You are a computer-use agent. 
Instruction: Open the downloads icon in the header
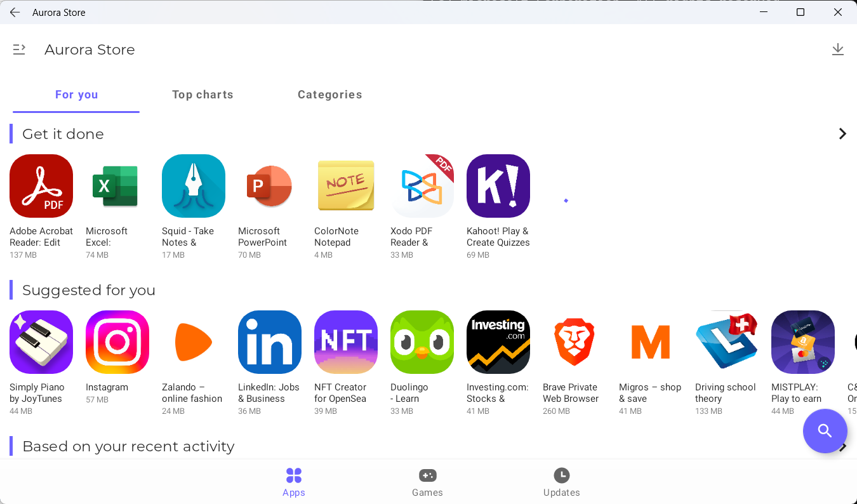(838, 50)
